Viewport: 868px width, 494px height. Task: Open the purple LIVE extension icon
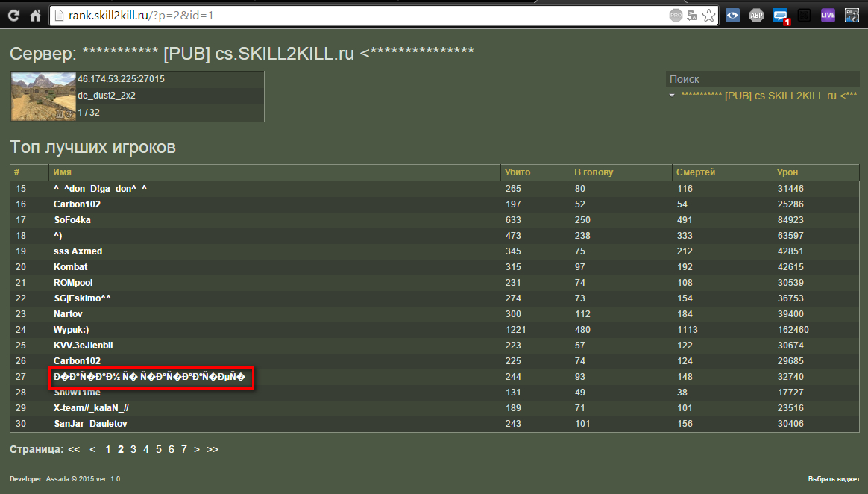tap(828, 16)
